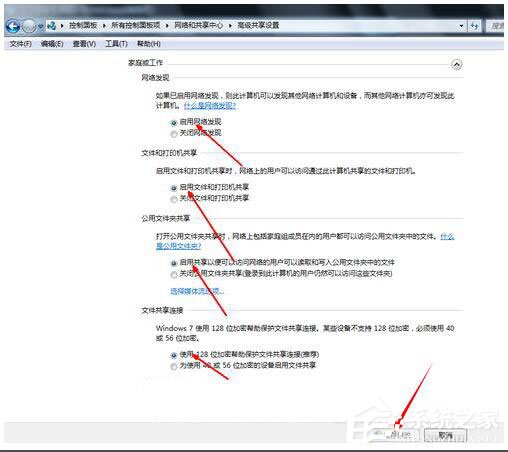
Task: Open the 文件(F) menu
Action: pyautogui.click(x=20, y=44)
